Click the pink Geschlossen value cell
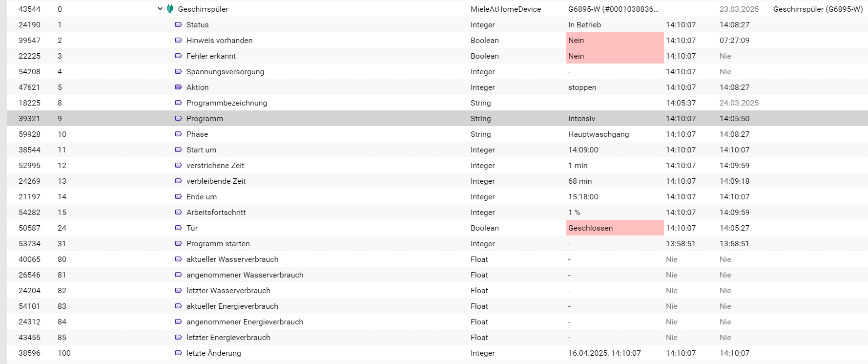The image size is (868, 364). tap(615, 228)
